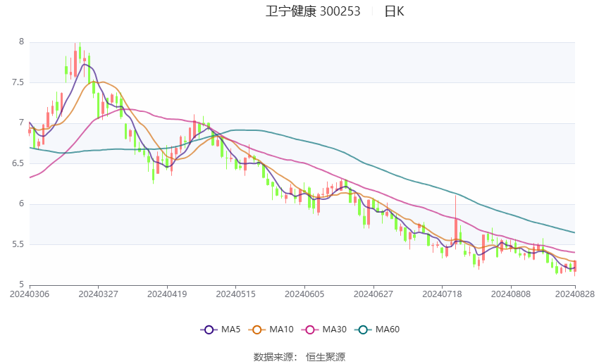Click the tall red candlestick near 20240718
The image size is (599, 364).
456,222
